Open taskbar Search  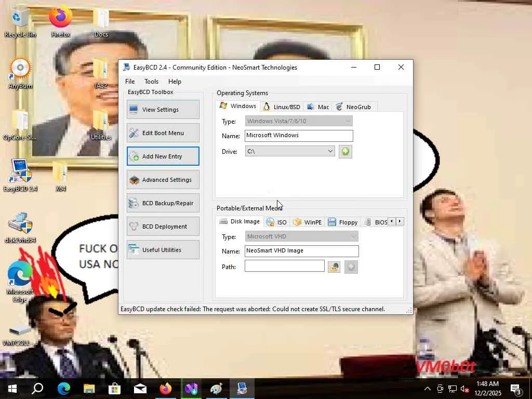point(37,389)
